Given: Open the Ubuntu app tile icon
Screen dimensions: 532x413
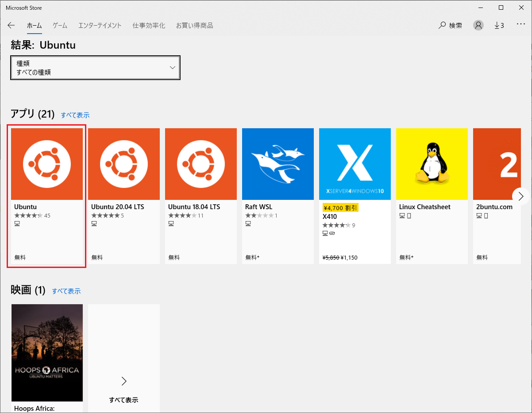Looking at the screenshot, I should pyautogui.click(x=47, y=164).
